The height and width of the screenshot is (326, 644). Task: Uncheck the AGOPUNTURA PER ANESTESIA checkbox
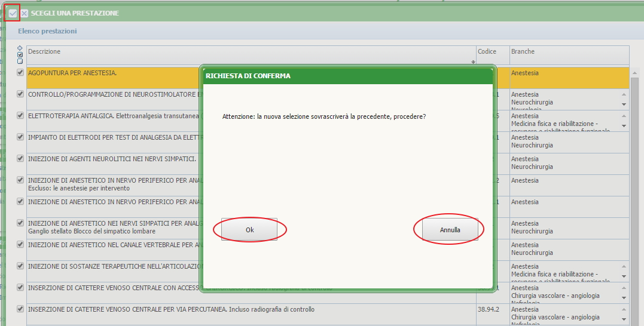point(20,73)
